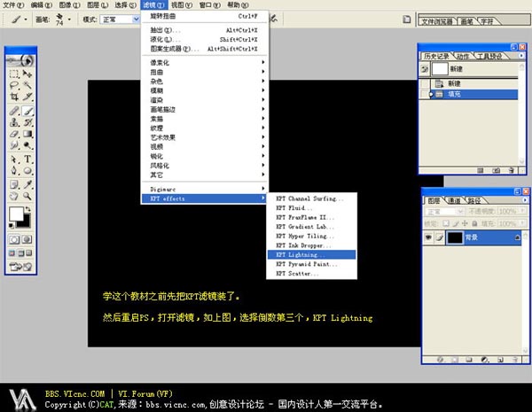Open the 文件 menu
Image resolution: width=532 pixels, height=412 pixels.
[13, 4]
